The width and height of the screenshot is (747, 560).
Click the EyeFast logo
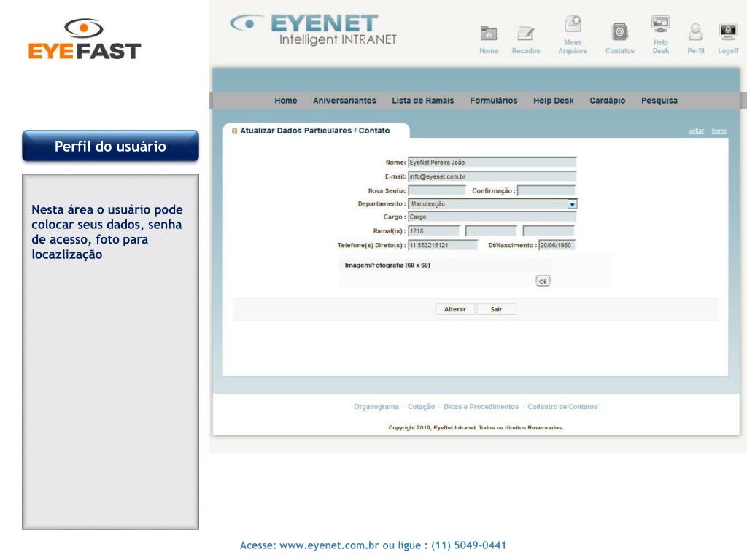click(85, 39)
